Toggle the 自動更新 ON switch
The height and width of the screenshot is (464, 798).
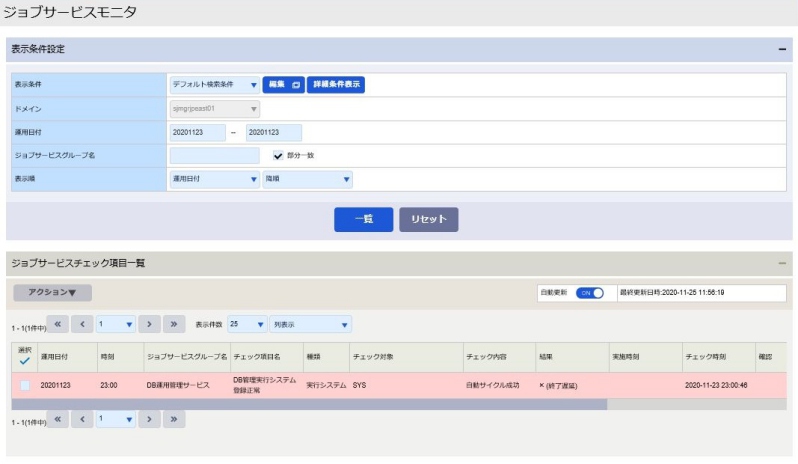click(x=589, y=293)
